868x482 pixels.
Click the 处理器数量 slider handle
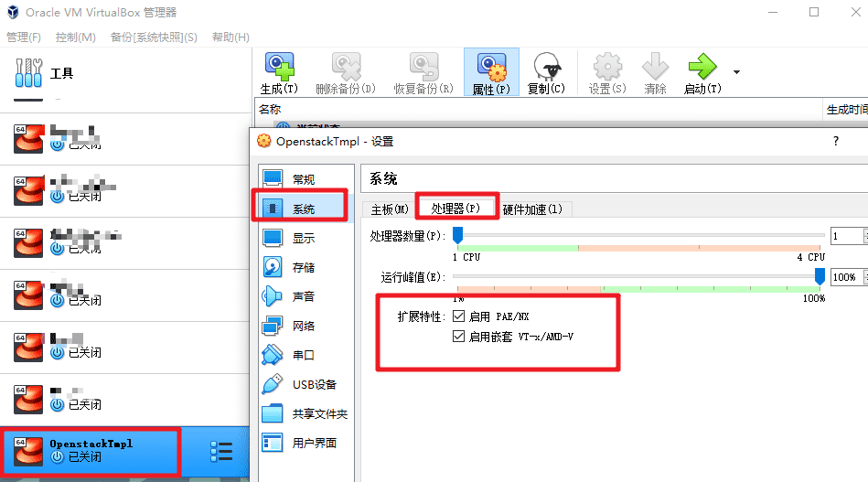[x=458, y=235]
